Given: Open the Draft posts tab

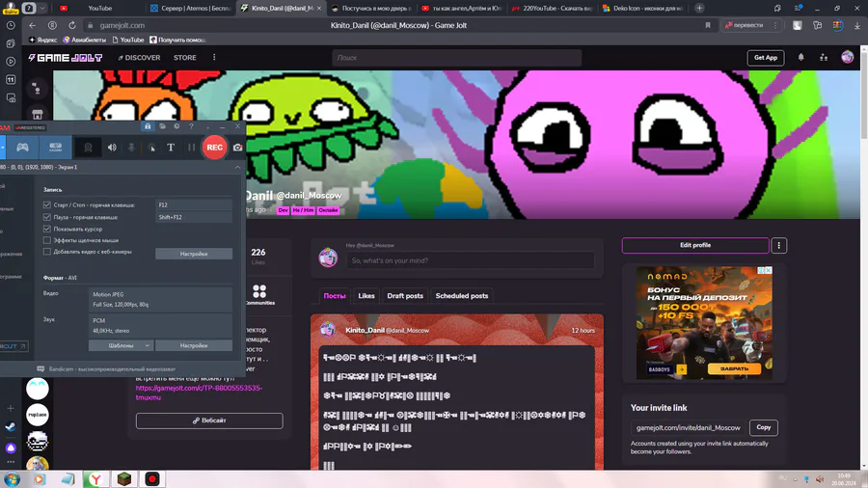Looking at the screenshot, I should [405, 296].
